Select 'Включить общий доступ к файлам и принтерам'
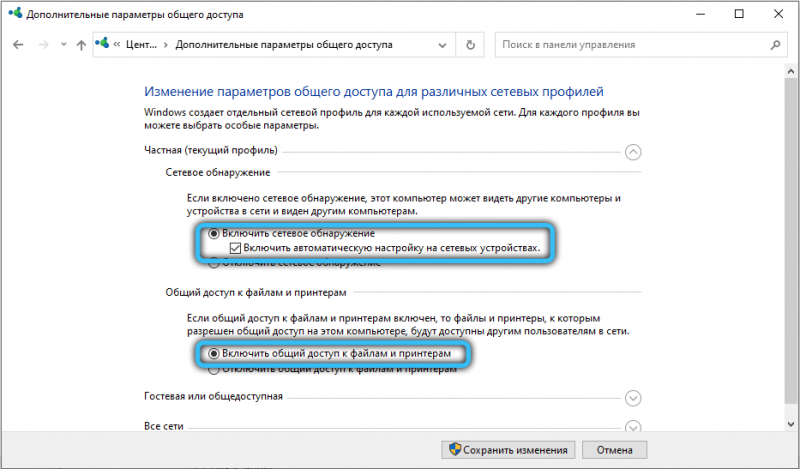 (x=214, y=353)
